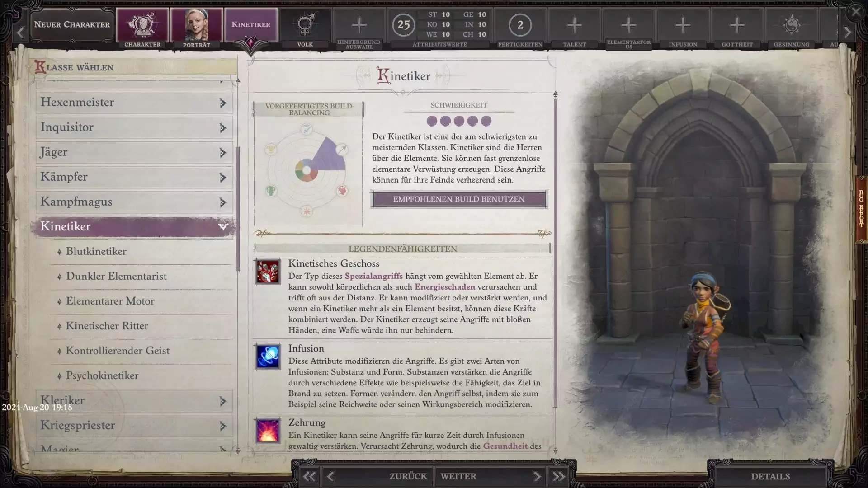Click the Infusion ability icon
868x488 pixels.
coord(268,357)
